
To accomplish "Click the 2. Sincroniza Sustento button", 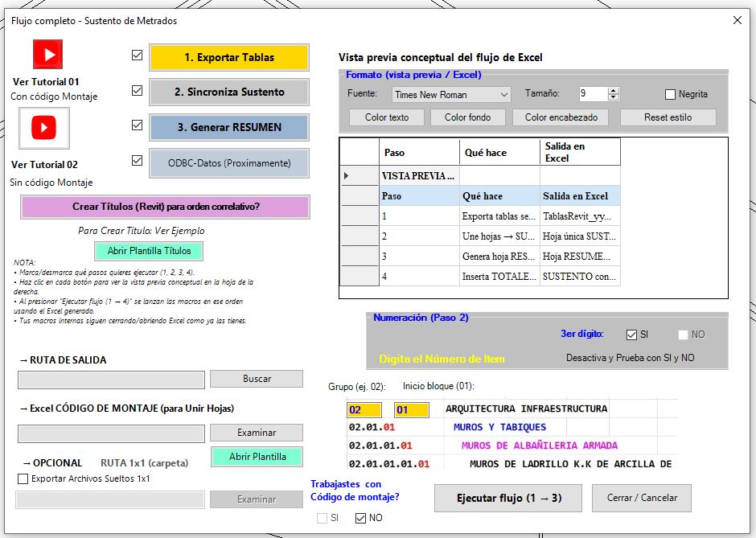I will pos(229,92).
